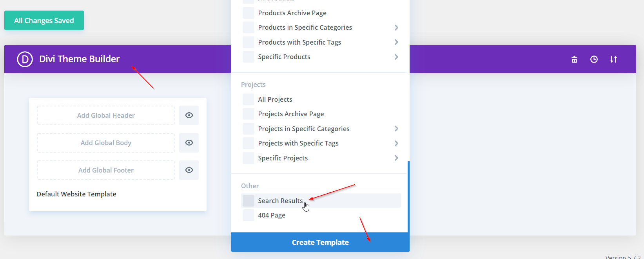The image size is (644, 259).
Task: Click the Add Global Footer area
Action: [x=106, y=170]
